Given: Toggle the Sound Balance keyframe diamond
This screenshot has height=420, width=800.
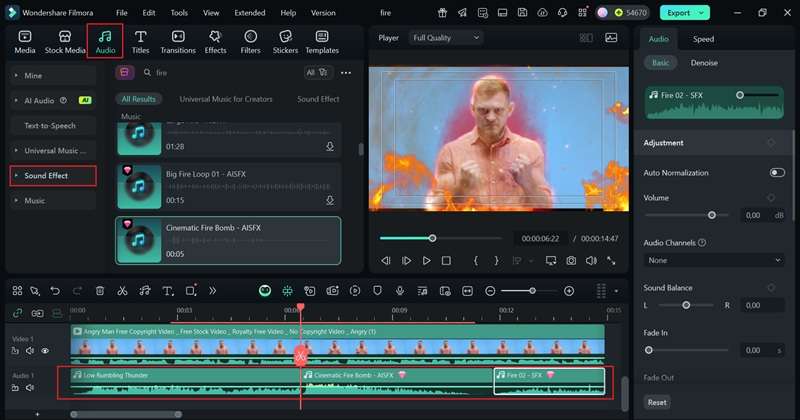Looking at the screenshot, I should tap(771, 288).
